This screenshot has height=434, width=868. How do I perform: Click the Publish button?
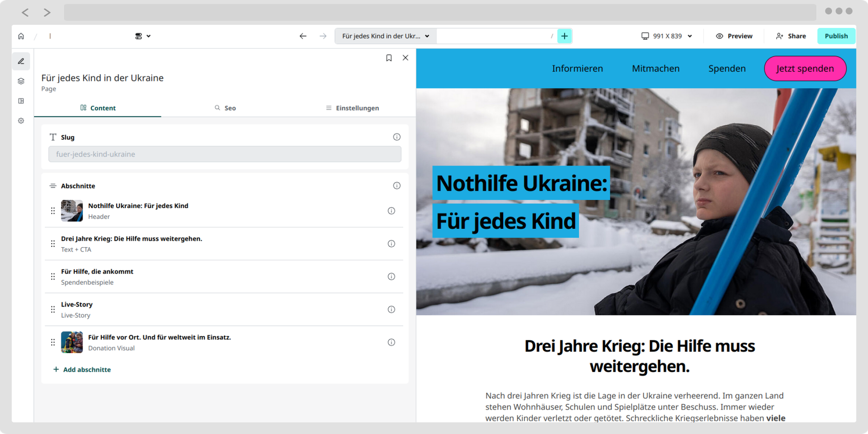tap(836, 36)
